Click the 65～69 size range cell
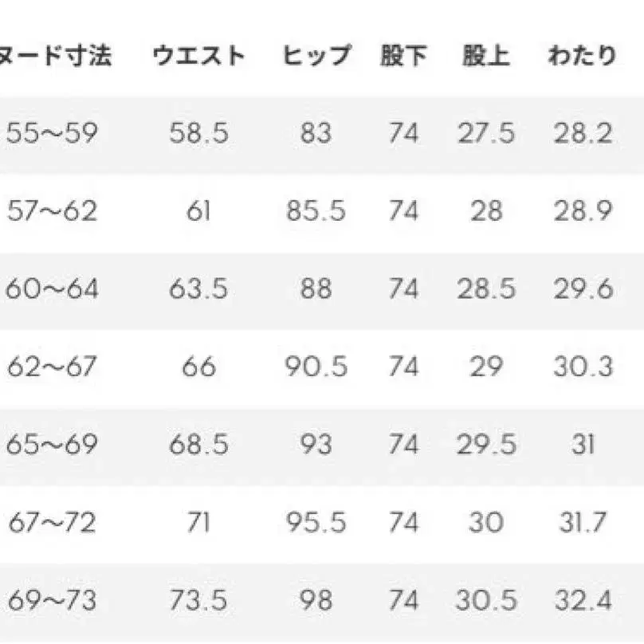Image resolution: width=644 pixels, height=644 pixels. click(x=51, y=444)
